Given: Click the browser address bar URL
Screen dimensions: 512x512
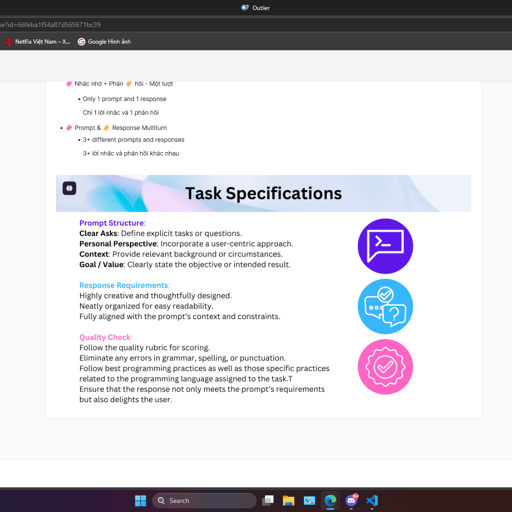Looking at the screenshot, I should point(50,25).
